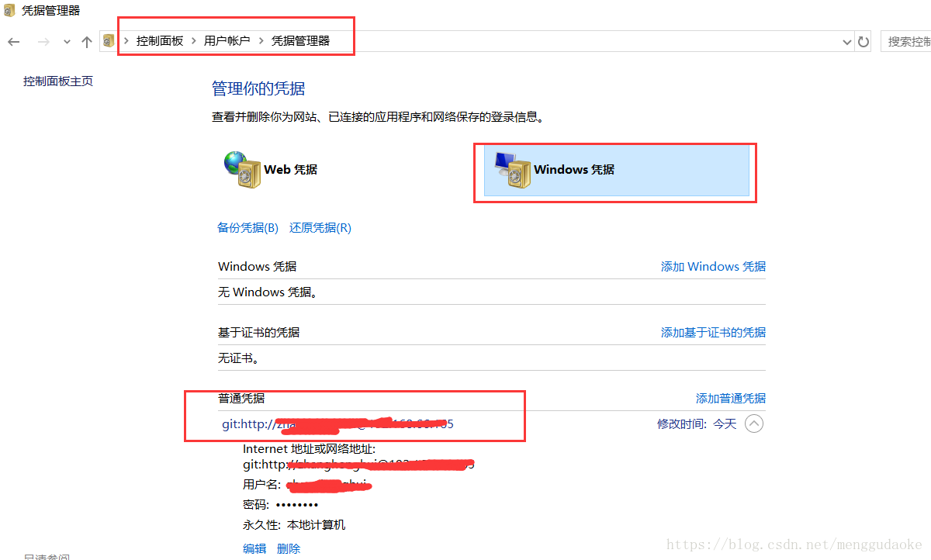Screen dimensions: 931x560
Task: Open recent locations dropdown arrow
Action: 67,42
